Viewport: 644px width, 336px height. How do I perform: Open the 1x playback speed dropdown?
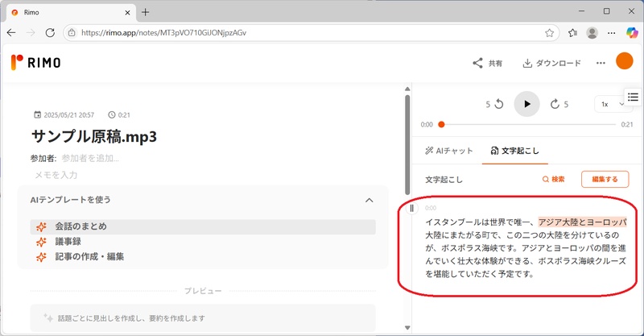612,104
